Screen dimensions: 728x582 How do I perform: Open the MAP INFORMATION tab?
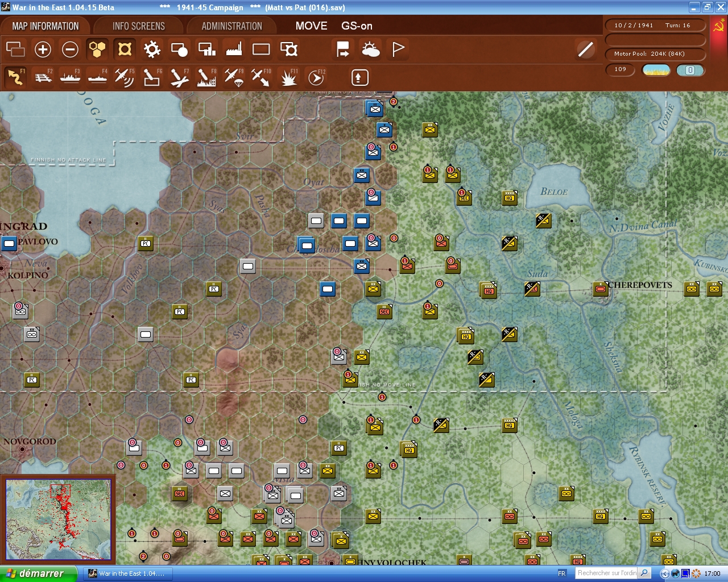click(45, 26)
